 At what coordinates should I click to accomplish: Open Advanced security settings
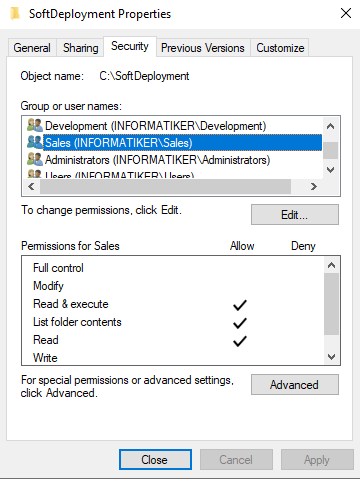pyautogui.click(x=295, y=385)
